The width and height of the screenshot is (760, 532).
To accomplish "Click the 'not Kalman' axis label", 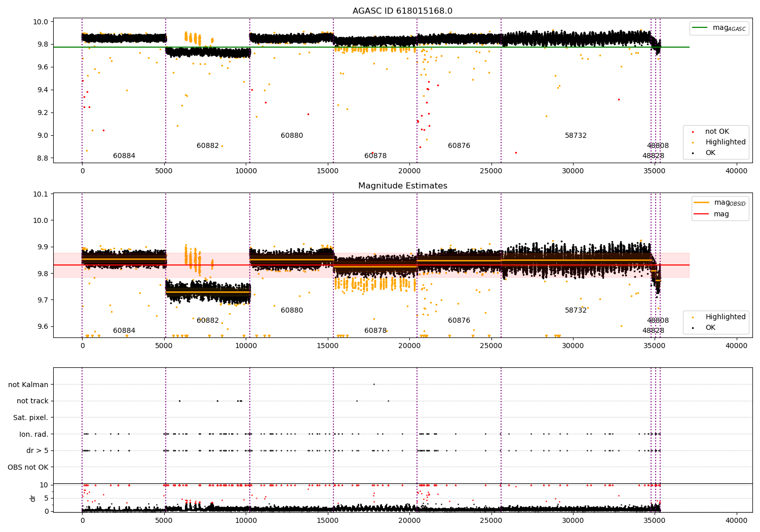I will (28, 385).
